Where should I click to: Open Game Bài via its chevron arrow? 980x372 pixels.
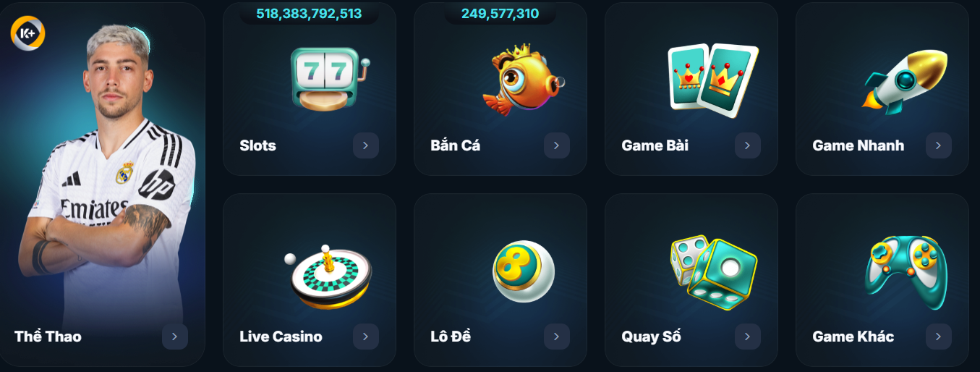[748, 145]
